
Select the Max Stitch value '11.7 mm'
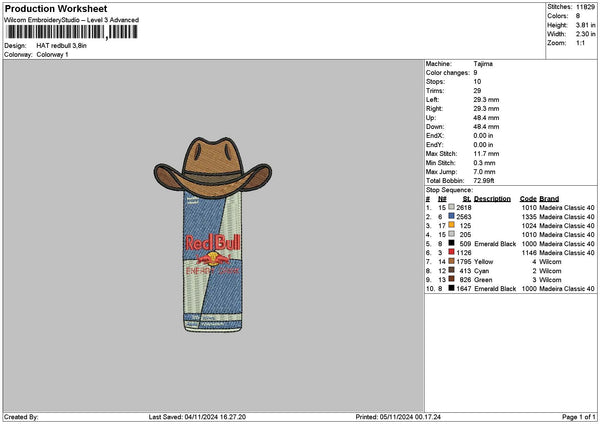(486, 154)
